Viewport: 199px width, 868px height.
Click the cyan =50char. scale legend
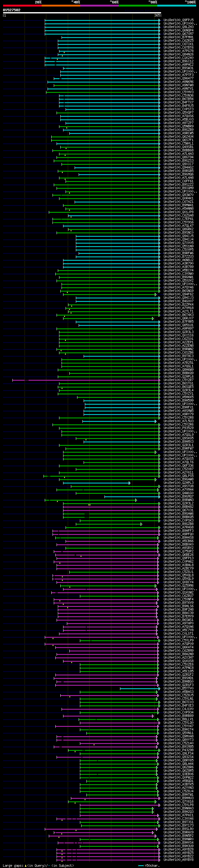tap(149, 865)
